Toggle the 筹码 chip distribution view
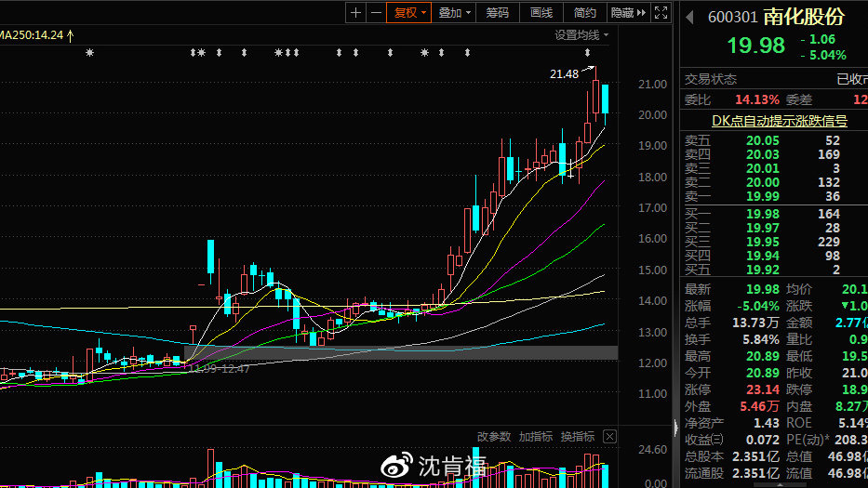868x488 pixels. click(498, 13)
